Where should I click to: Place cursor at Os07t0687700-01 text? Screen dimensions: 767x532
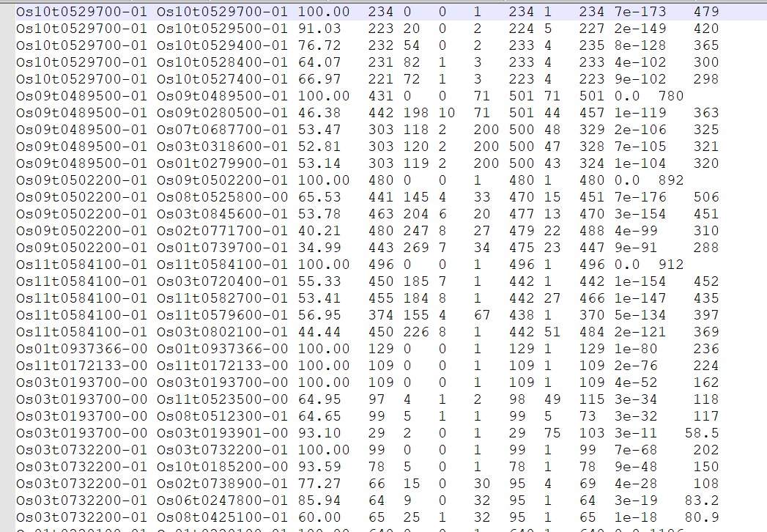(223, 130)
